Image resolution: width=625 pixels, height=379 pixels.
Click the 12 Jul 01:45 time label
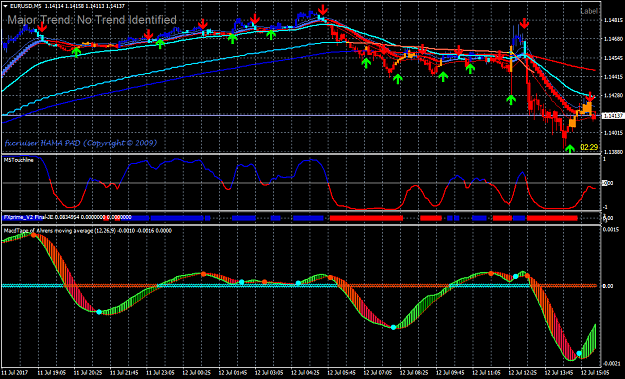click(x=233, y=373)
